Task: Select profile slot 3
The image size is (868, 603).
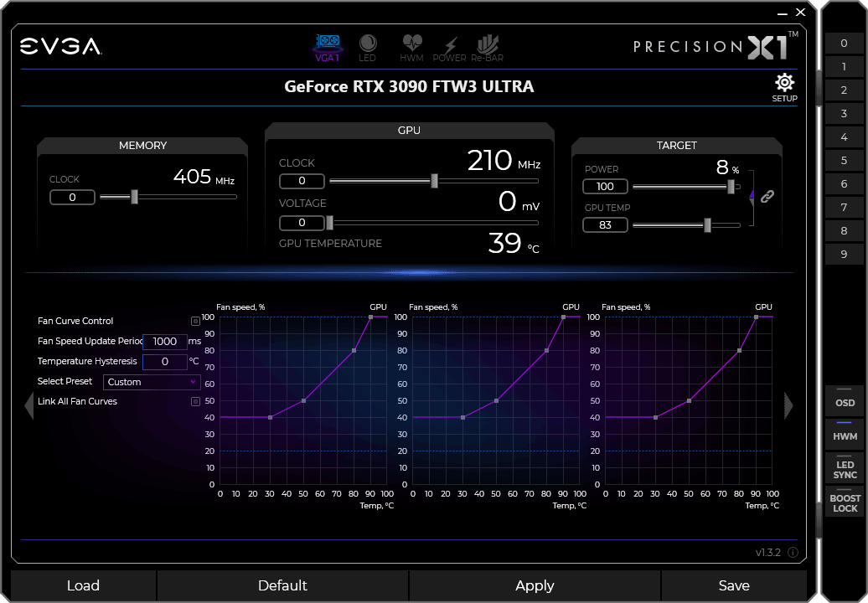Action: click(844, 114)
